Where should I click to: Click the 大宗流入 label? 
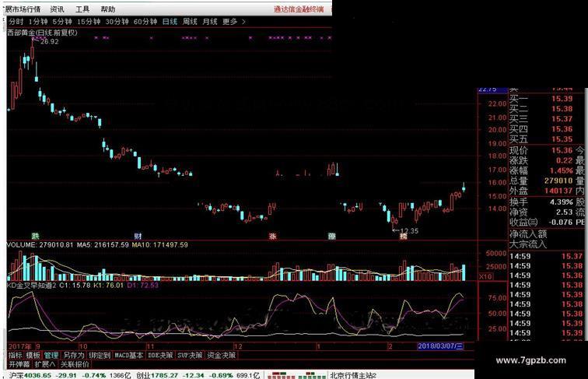pos(528,244)
